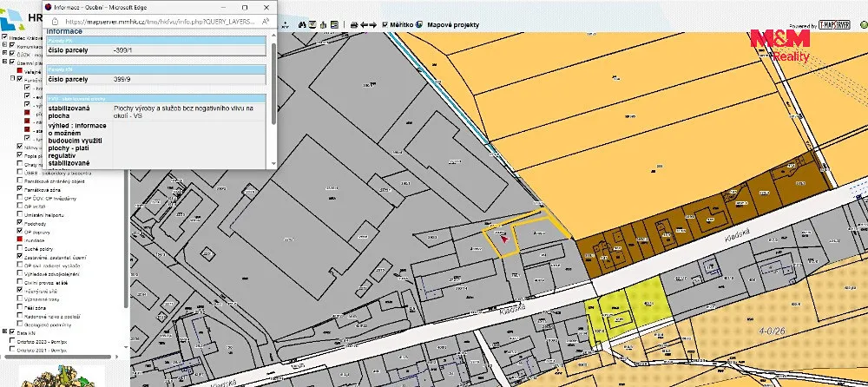Click the XY coordinates icon in toolbar
The image size is (868, 387).
coord(285,24)
